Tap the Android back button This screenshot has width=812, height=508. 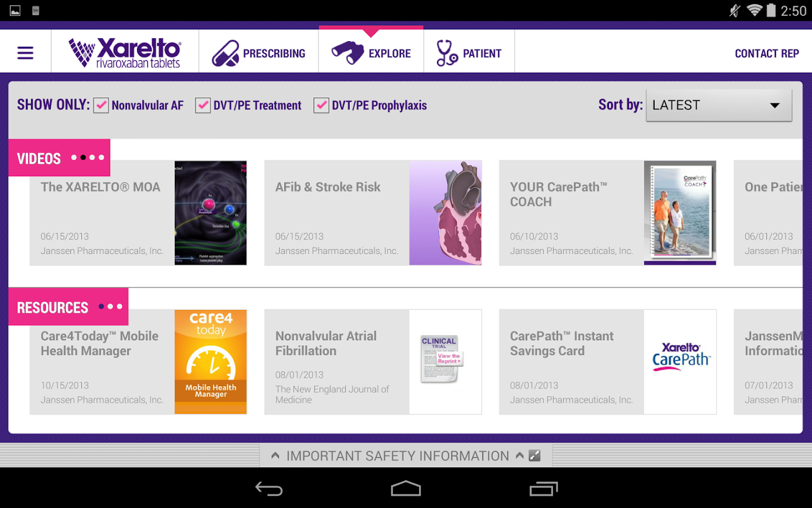click(269, 488)
